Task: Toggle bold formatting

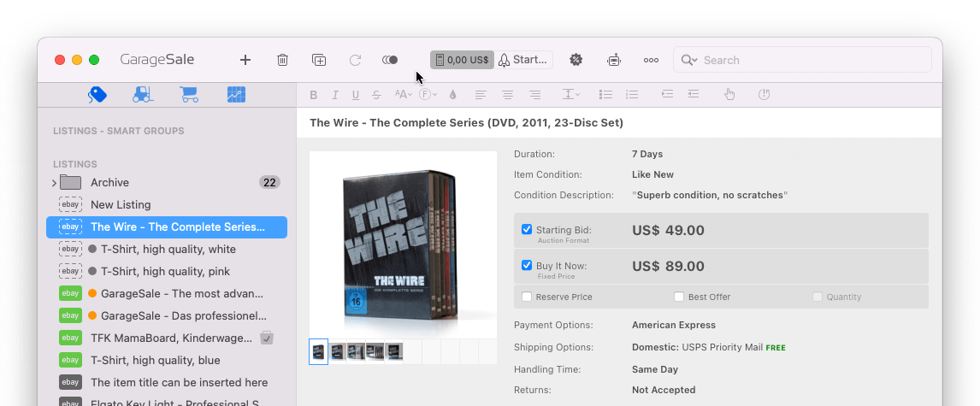Action: [x=314, y=95]
